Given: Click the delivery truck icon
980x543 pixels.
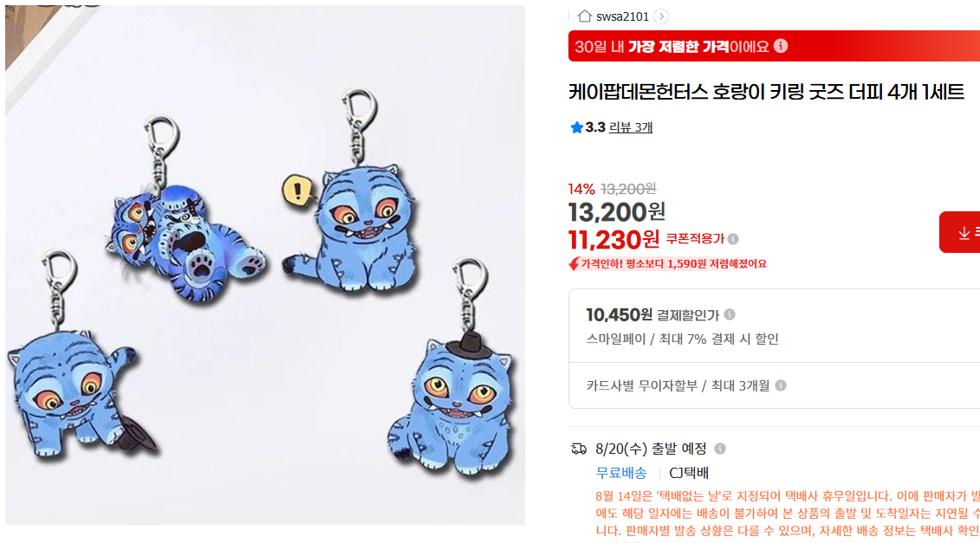Looking at the screenshot, I should click(x=579, y=449).
